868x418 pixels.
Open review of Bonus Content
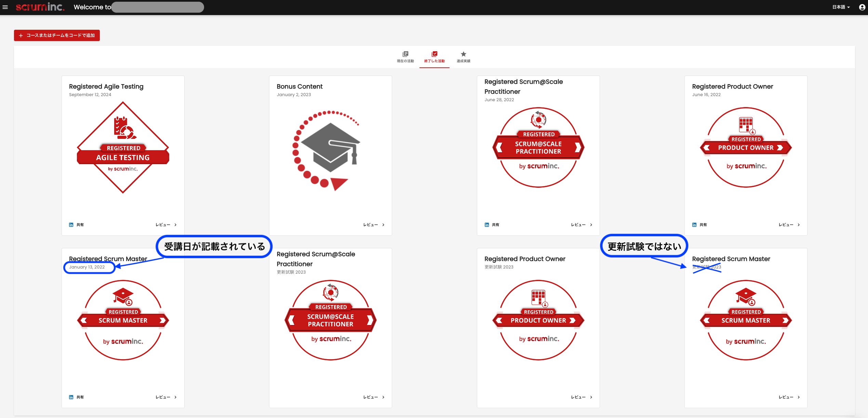(x=374, y=225)
